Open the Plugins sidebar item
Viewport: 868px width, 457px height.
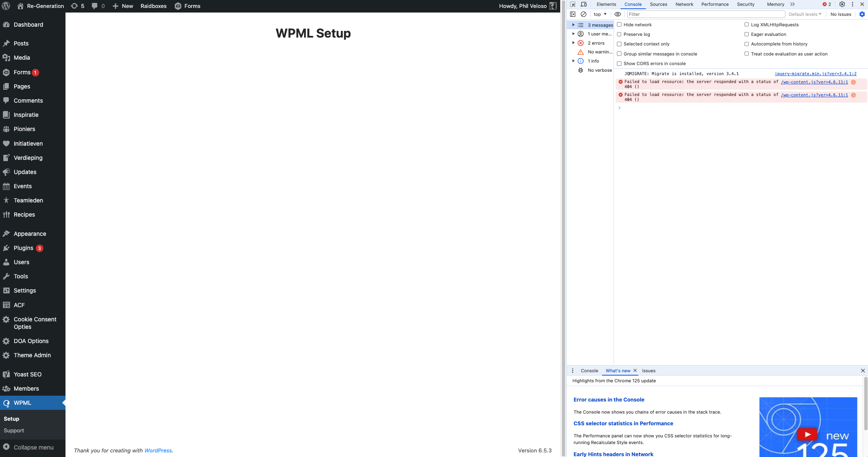pyautogui.click(x=33, y=248)
